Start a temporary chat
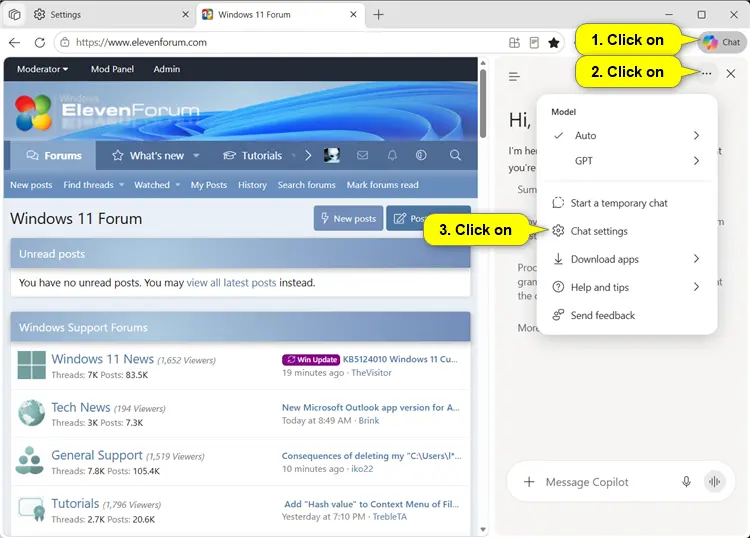Screen dimensions: 750x538 coord(627,203)
